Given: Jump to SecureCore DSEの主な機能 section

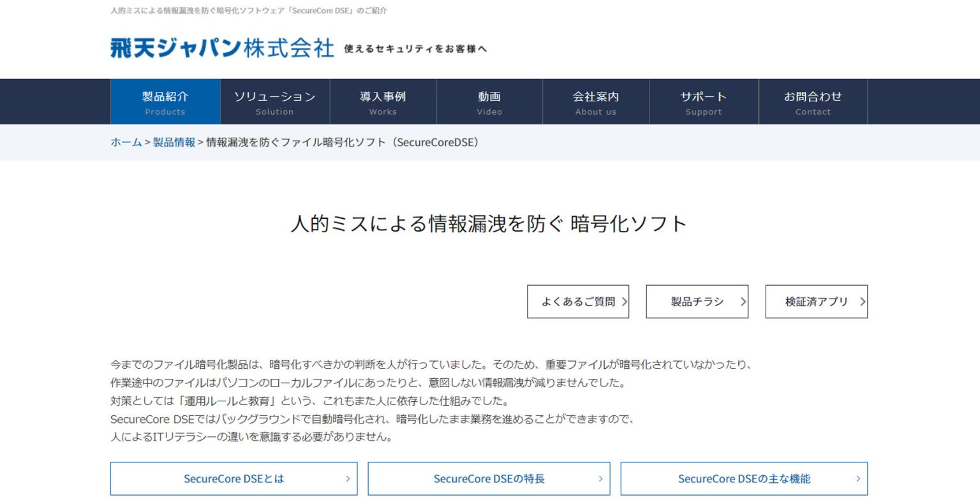Looking at the screenshot, I should coord(744,479).
